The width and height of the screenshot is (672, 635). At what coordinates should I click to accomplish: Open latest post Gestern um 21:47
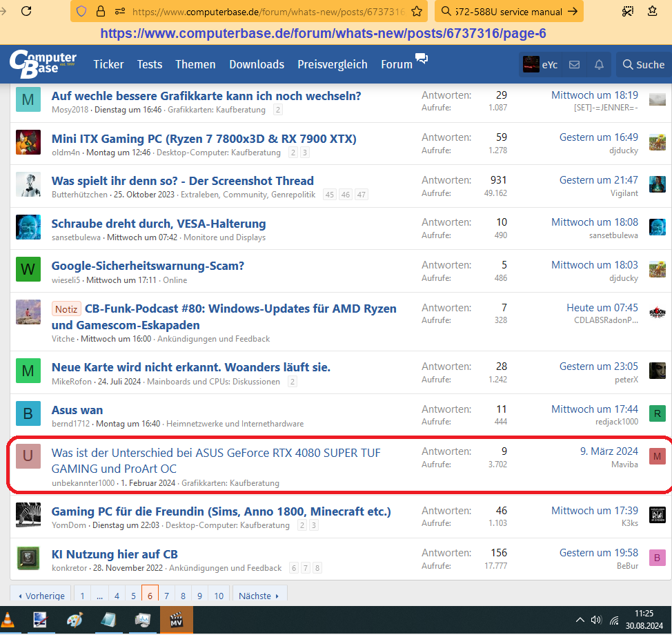598,180
